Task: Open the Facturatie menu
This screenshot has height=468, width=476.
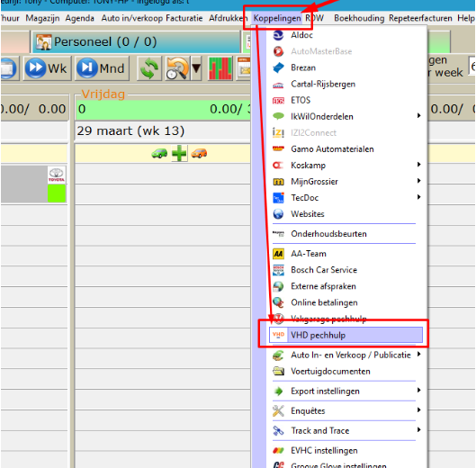Action: point(184,19)
